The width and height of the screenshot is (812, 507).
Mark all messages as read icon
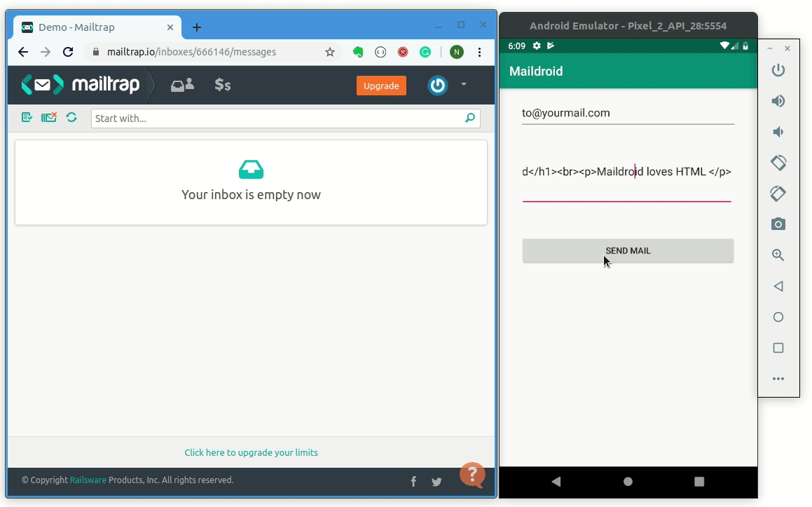[27, 118]
